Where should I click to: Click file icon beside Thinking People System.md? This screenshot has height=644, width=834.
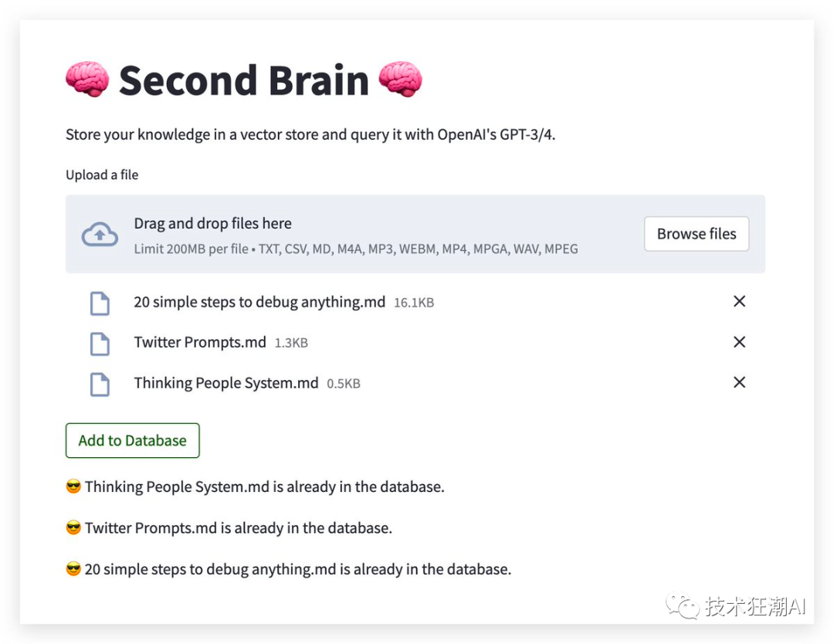(x=100, y=384)
